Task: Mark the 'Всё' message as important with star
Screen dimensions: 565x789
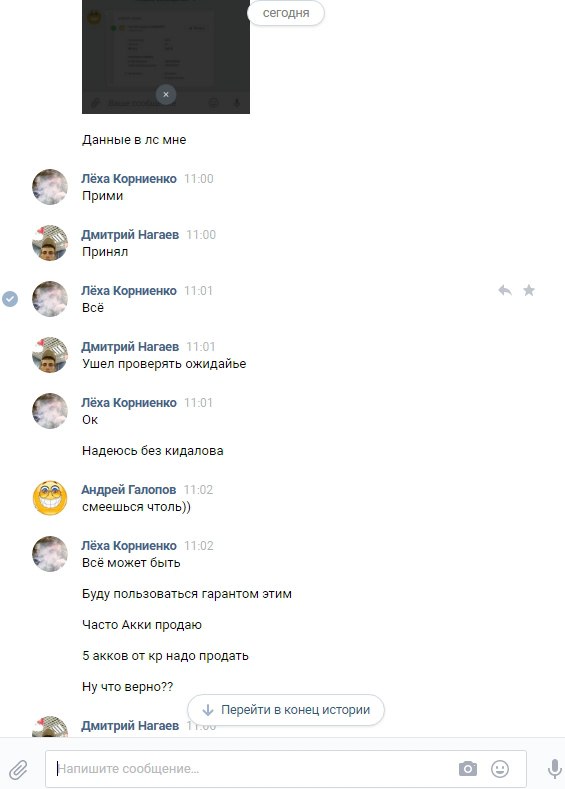Action: [529, 290]
